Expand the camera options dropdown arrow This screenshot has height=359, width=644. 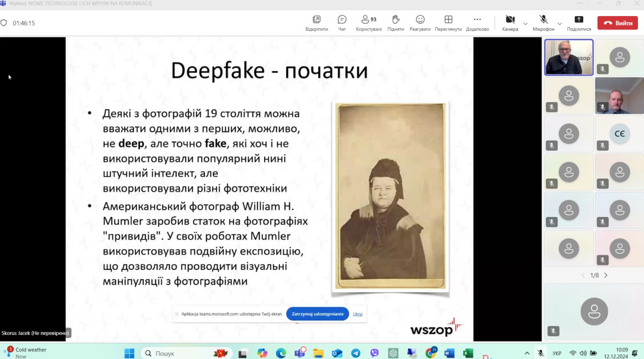[x=525, y=24]
